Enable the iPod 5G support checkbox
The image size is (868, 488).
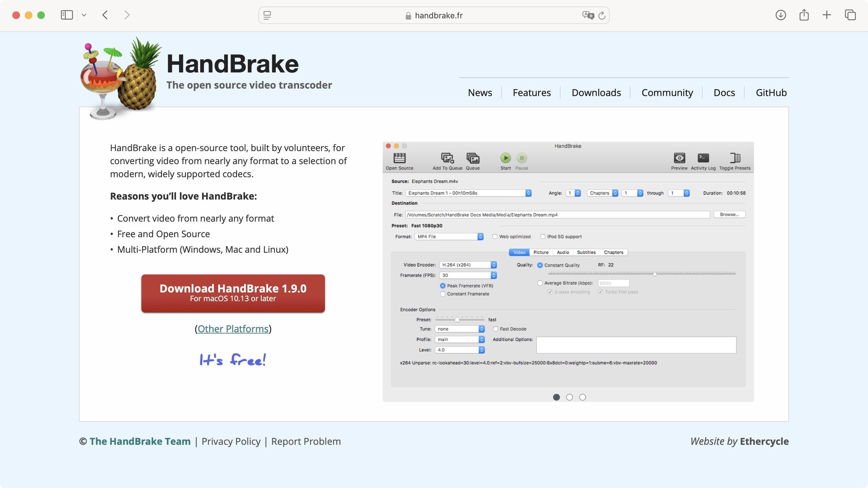(x=543, y=237)
